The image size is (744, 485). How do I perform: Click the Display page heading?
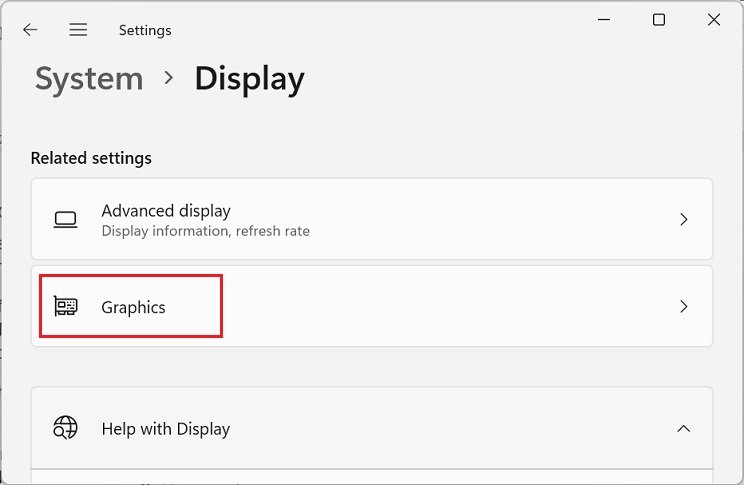[x=249, y=80]
